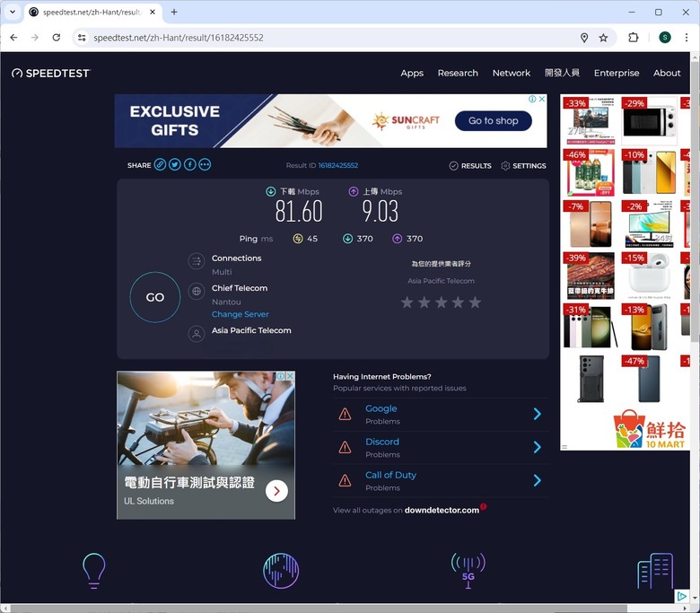Open the 開發人員 menu

[x=562, y=73]
